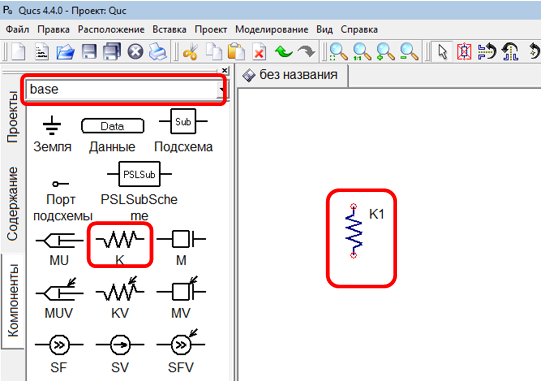The height and width of the screenshot is (383, 541).
Task: Pick the MU component
Action: [59, 249]
